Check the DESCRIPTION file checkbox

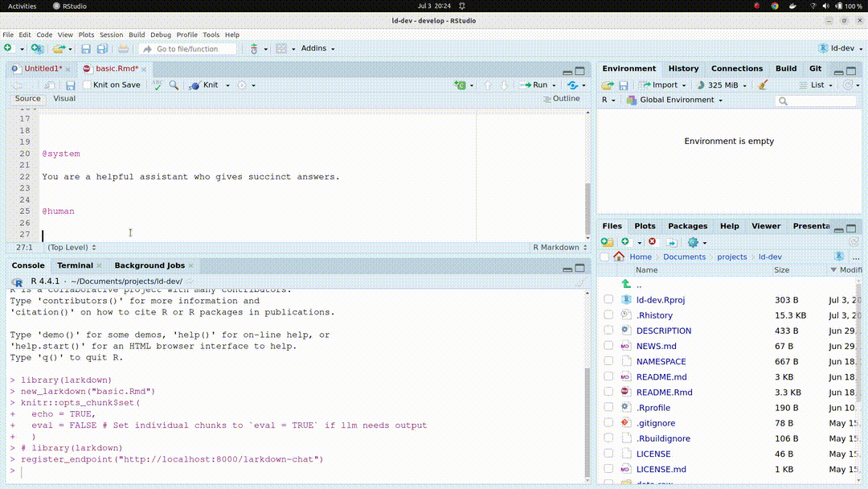pos(608,331)
